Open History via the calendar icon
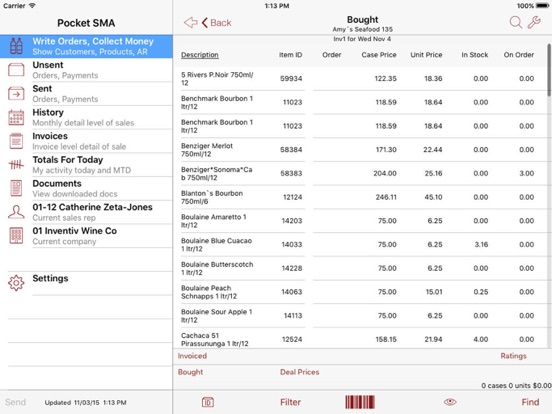The width and height of the screenshot is (552, 414). (x=16, y=117)
